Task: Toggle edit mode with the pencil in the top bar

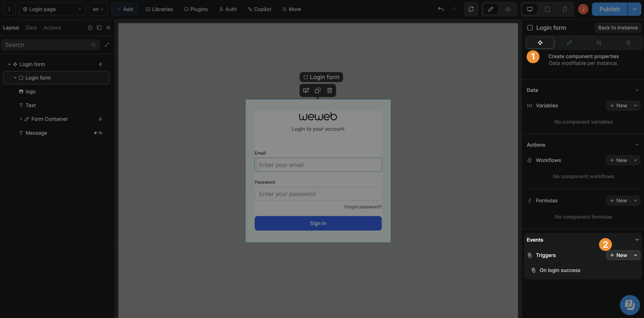Action: pos(490,9)
